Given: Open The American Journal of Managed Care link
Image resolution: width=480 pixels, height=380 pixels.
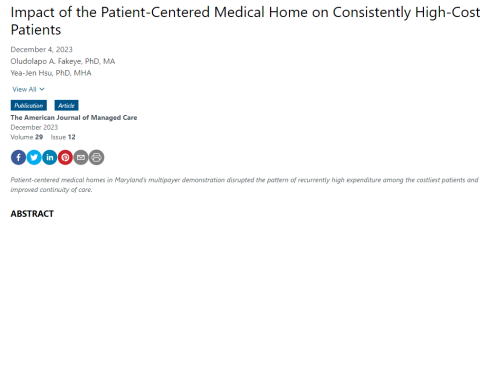Looking at the screenshot, I should pyautogui.click(x=74, y=118).
